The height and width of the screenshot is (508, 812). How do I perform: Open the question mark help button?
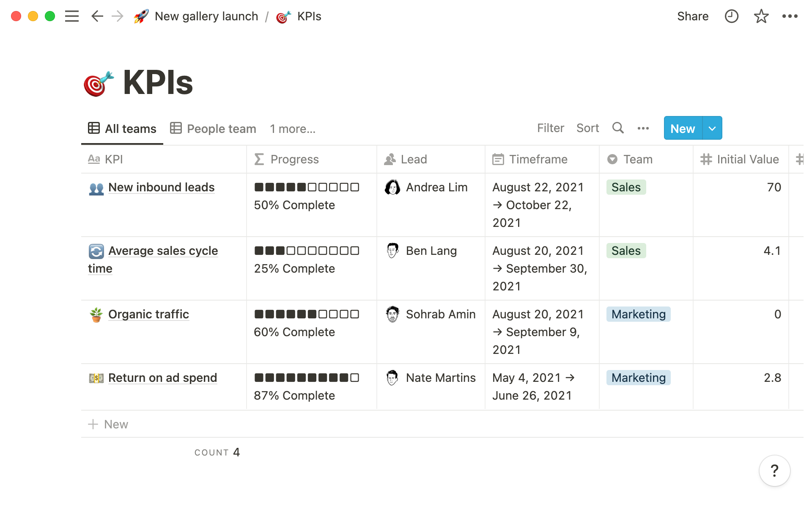click(774, 470)
